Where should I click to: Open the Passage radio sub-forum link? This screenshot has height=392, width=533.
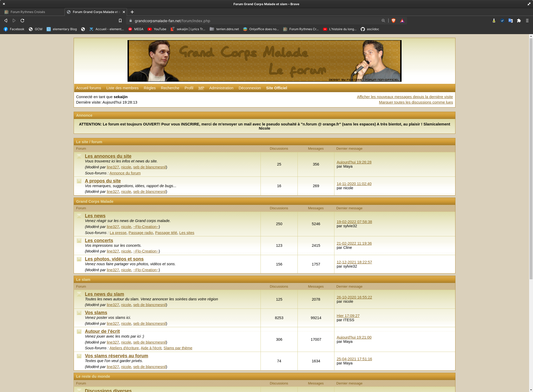coord(141,233)
